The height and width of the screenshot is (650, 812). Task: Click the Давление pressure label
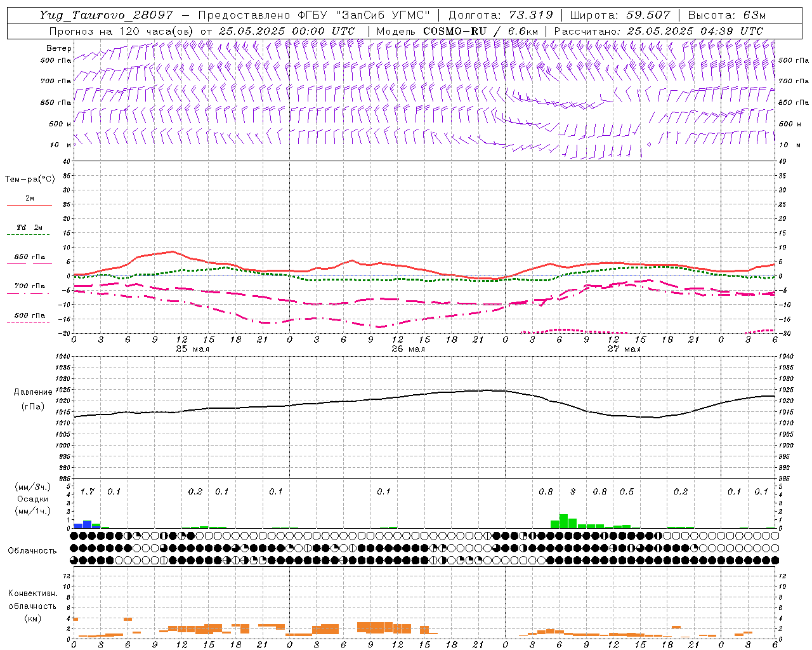point(32,392)
